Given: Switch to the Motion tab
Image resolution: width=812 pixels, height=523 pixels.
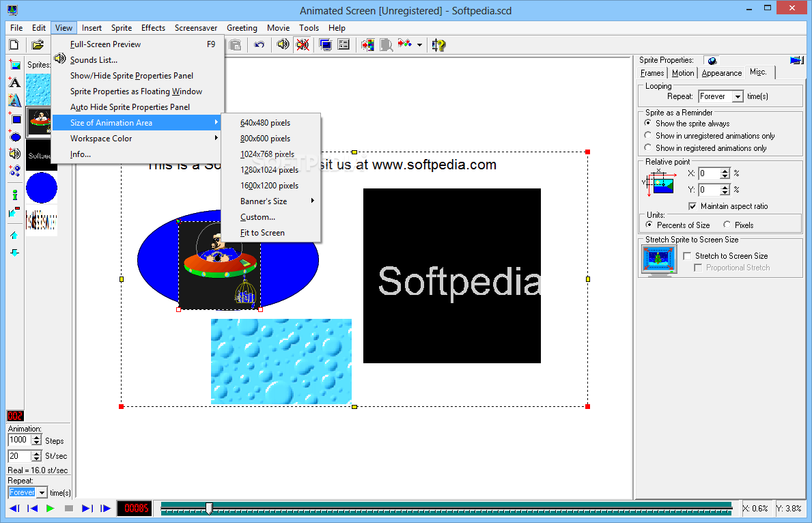Looking at the screenshot, I should click(x=682, y=73).
